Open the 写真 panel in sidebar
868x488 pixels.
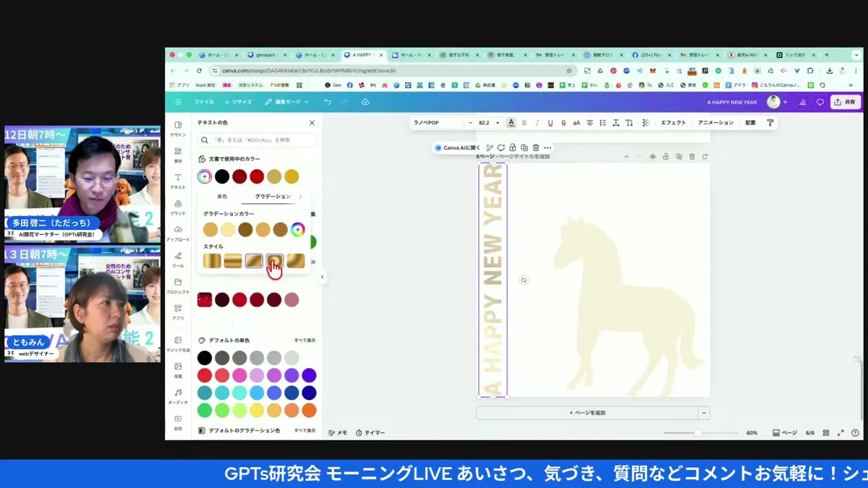click(178, 370)
